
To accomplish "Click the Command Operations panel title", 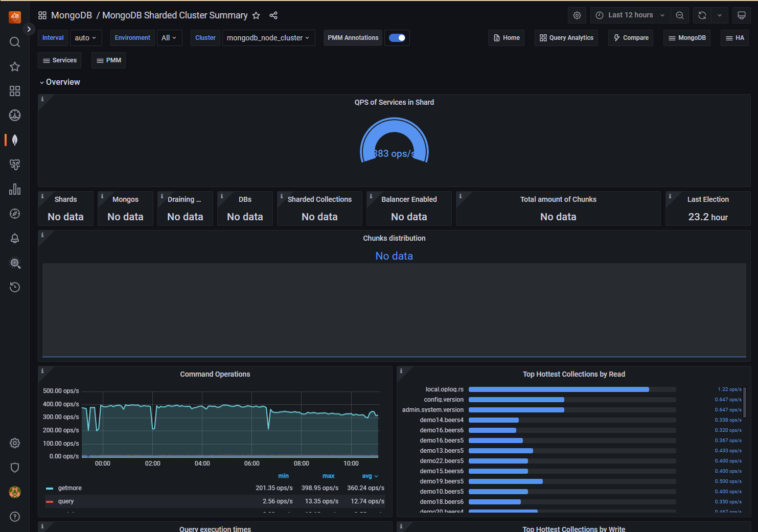I will (215, 374).
